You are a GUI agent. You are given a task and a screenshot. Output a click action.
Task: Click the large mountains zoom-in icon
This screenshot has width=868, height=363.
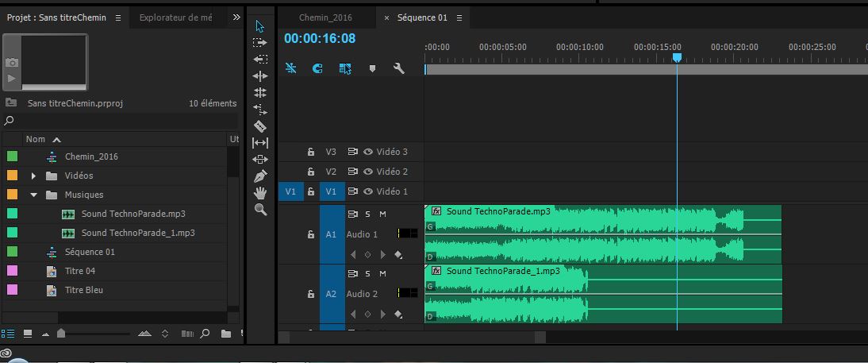tap(144, 334)
